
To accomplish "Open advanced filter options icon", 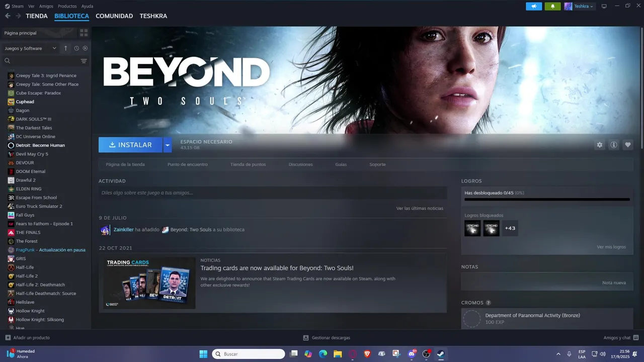I will [x=84, y=61].
